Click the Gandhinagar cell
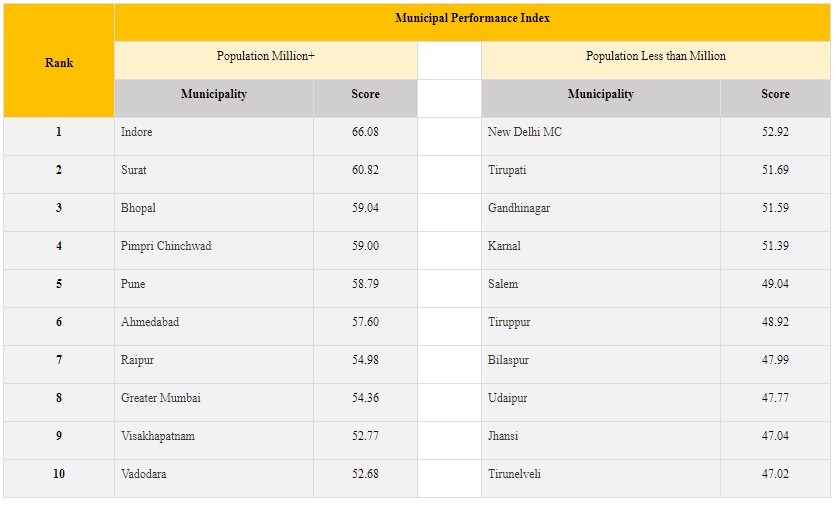This screenshot has width=837, height=505. (x=601, y=212)
